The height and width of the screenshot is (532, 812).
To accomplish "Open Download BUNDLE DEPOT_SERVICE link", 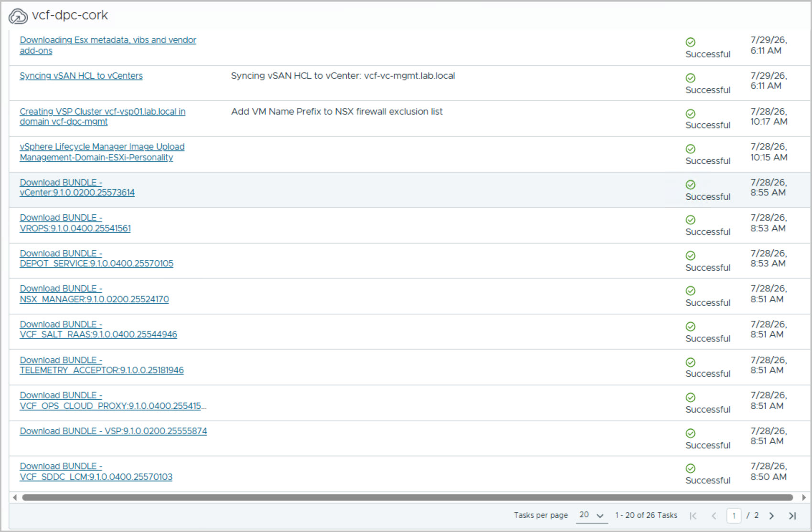I will (x=96, y=258).
